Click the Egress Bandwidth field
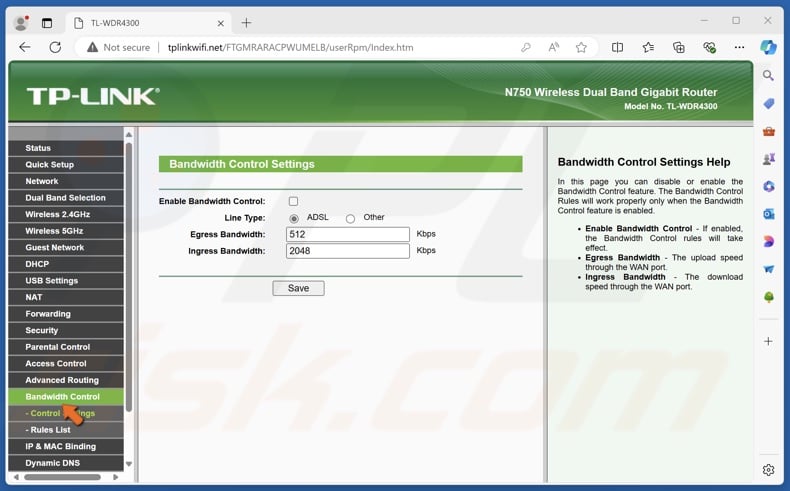 (x=348, y=234)
